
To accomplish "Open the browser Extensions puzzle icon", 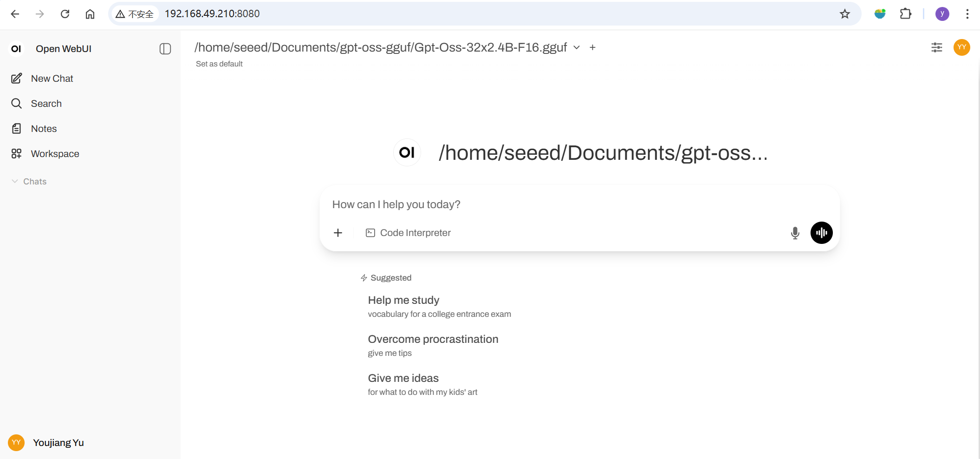I will coord(905,14).
